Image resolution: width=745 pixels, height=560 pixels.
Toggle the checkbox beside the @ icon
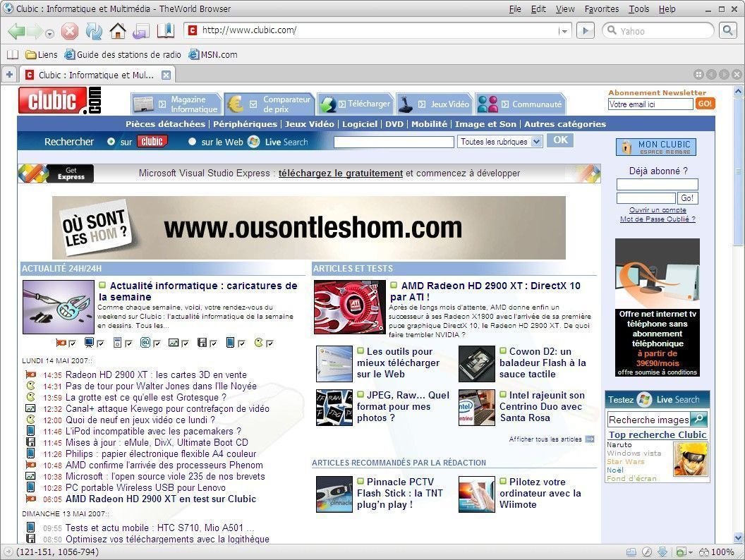157,343
